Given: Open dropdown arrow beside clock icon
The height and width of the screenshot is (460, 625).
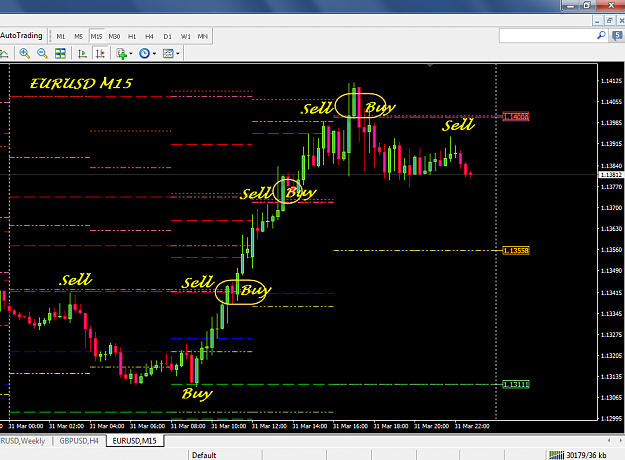Looking at the screenshot, I should tap(154, 53).
